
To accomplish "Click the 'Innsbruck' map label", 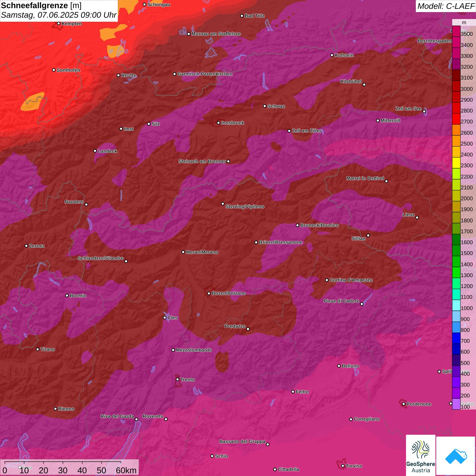I will [x=233, y=123].
